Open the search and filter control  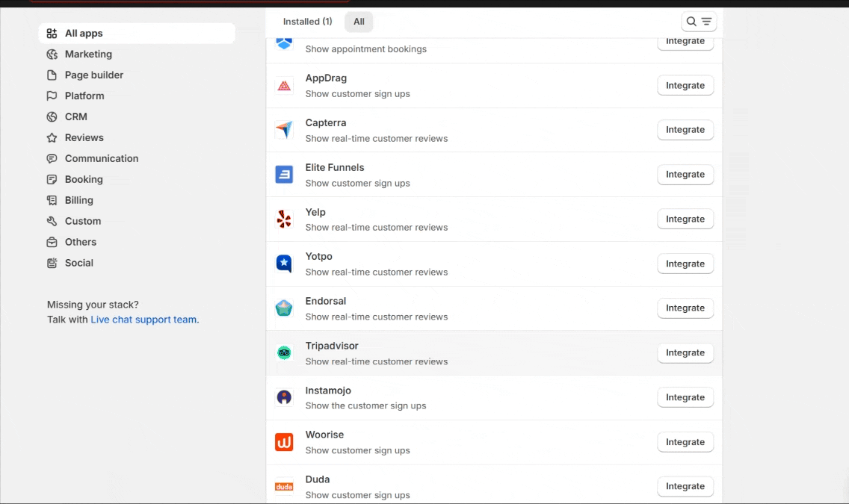[x=699, y=22]
